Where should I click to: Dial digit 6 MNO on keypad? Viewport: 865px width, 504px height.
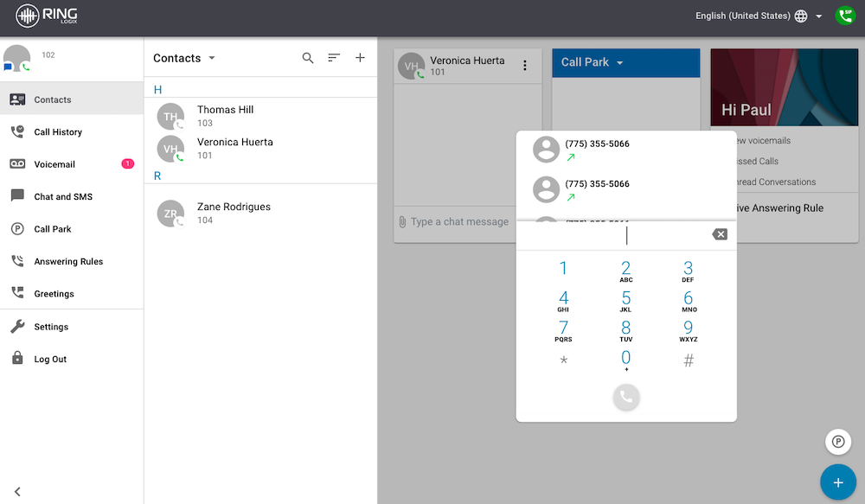(x=689, y=301)
